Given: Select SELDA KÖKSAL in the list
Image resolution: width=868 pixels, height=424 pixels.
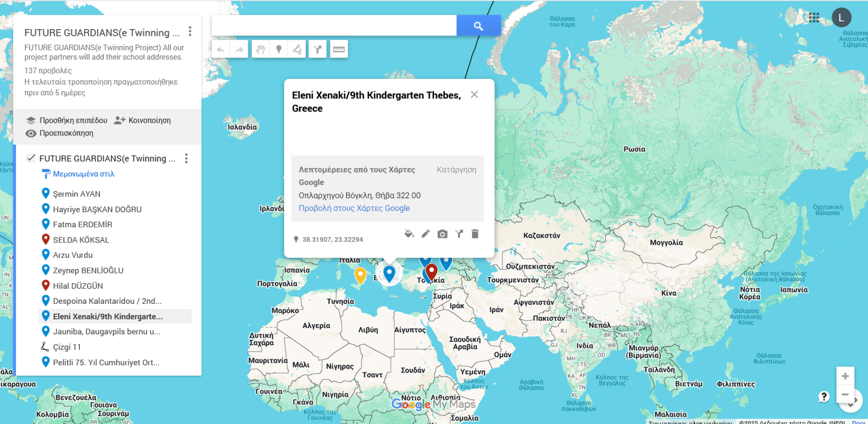Looking at the screenshot, I should [x=81, y=240].
